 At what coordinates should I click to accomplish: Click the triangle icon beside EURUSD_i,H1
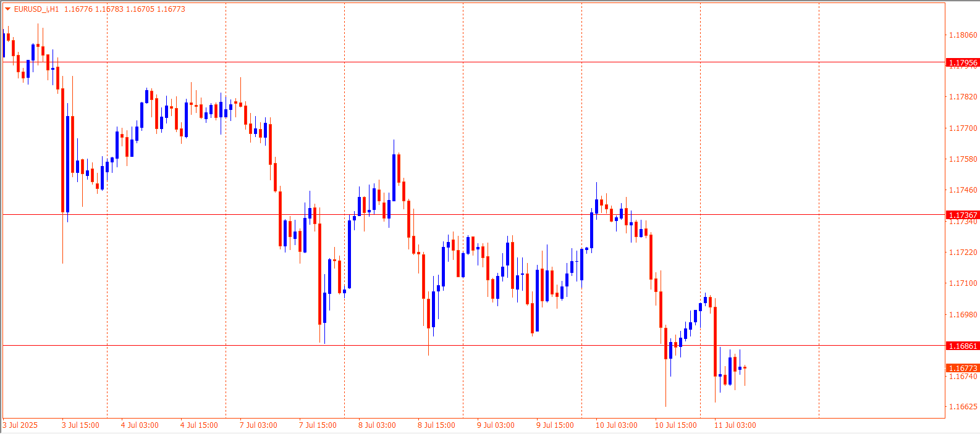pos(7,9)
